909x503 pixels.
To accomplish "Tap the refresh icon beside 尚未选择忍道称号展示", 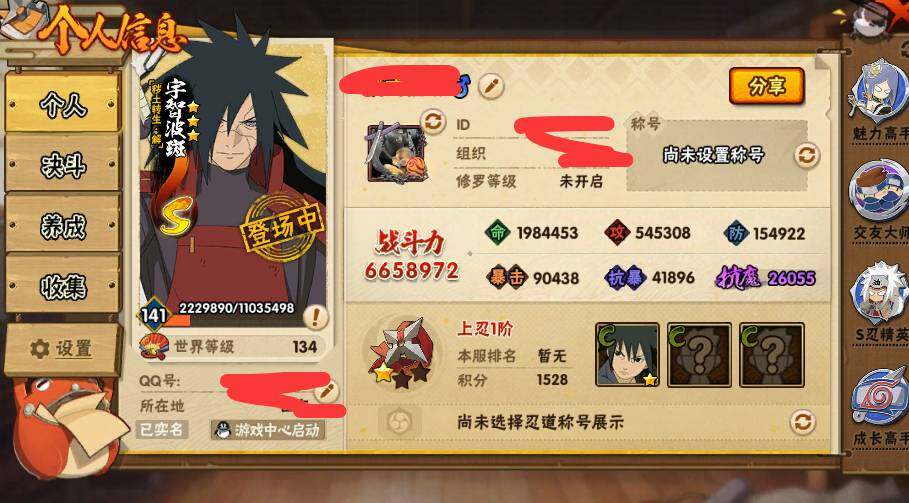I will 803,422.
